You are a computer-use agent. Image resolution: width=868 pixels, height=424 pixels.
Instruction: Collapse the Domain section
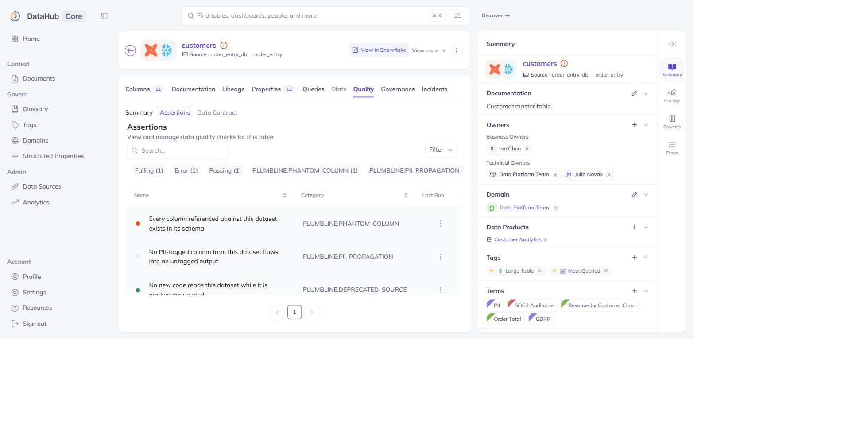[x=646, y=195]
